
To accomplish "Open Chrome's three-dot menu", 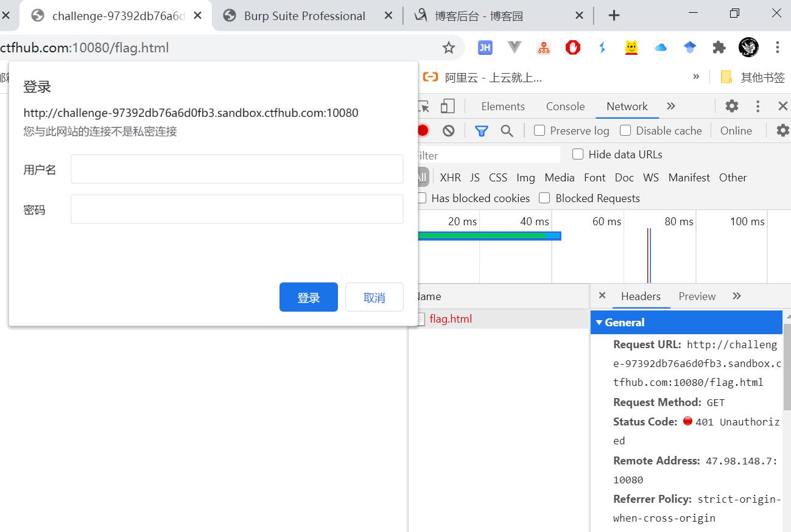I will point(778,47).
